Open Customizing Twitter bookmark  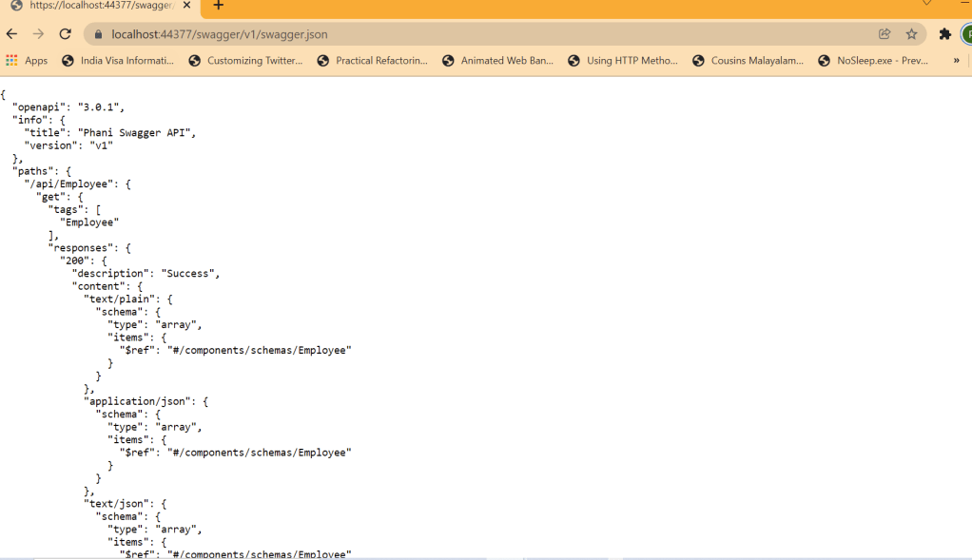point(245,61)
